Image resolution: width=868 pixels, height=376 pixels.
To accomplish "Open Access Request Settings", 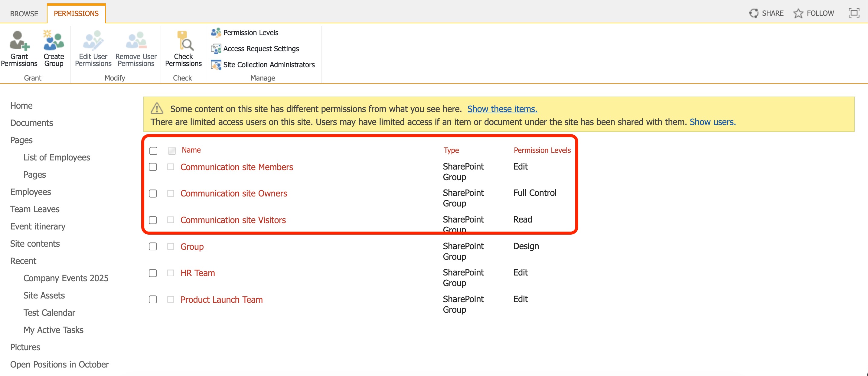I will tap(261, 48).
